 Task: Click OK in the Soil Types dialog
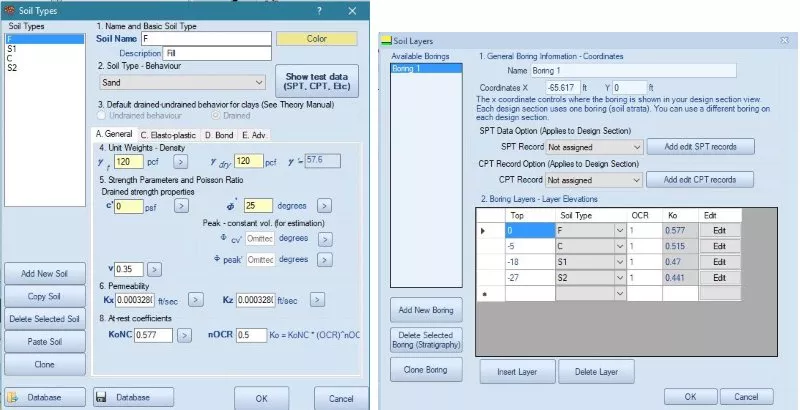point(261,398)
